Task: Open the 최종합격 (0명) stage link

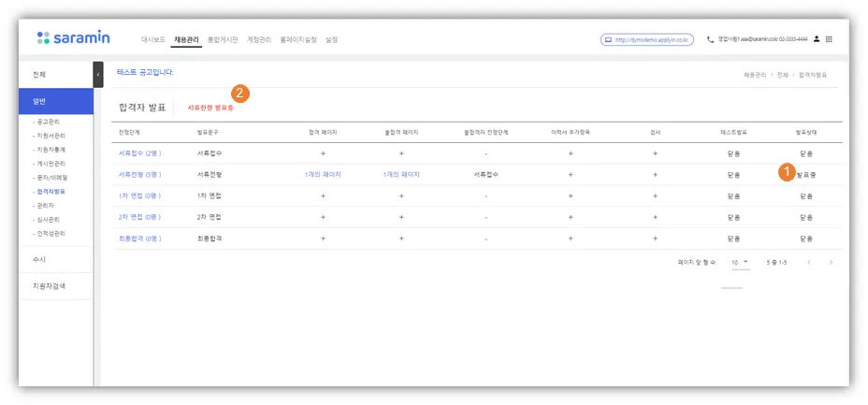Action: point(139,239)
